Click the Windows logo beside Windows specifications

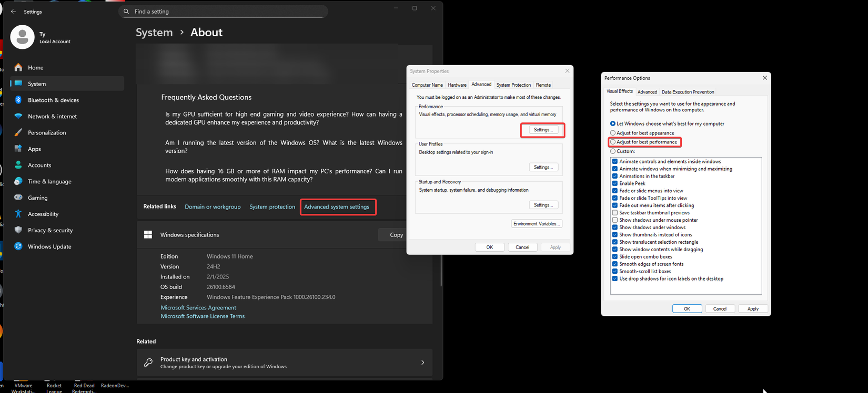148,235
